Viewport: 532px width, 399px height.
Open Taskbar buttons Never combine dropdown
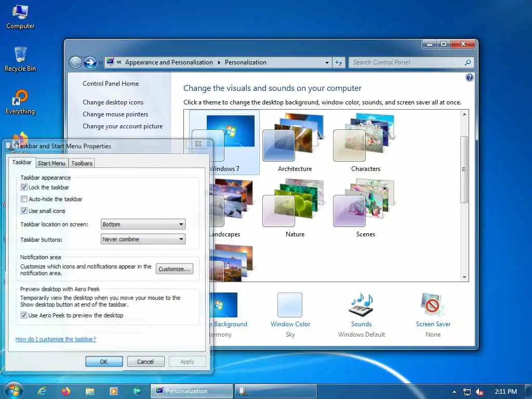[143, 239]
